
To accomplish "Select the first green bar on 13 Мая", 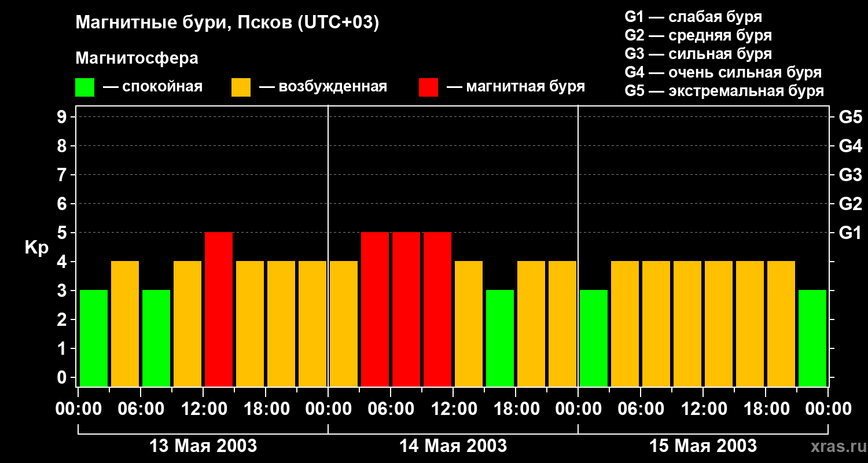I will [94, 338].
